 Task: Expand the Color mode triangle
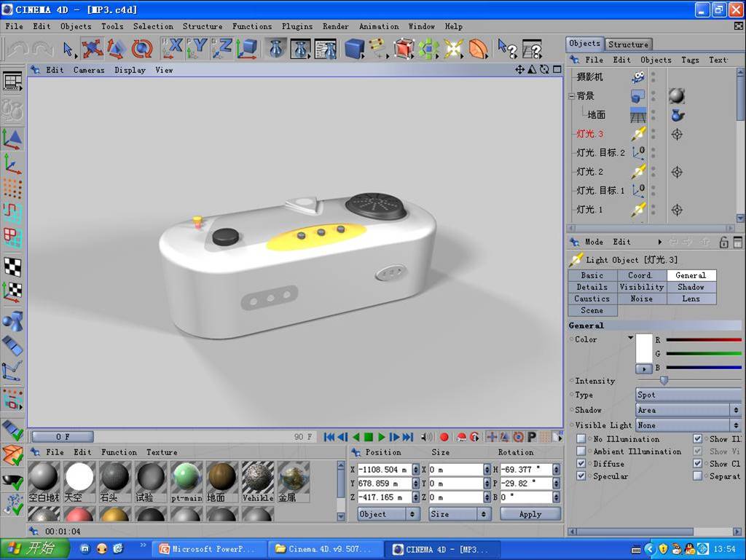(630, 338)
